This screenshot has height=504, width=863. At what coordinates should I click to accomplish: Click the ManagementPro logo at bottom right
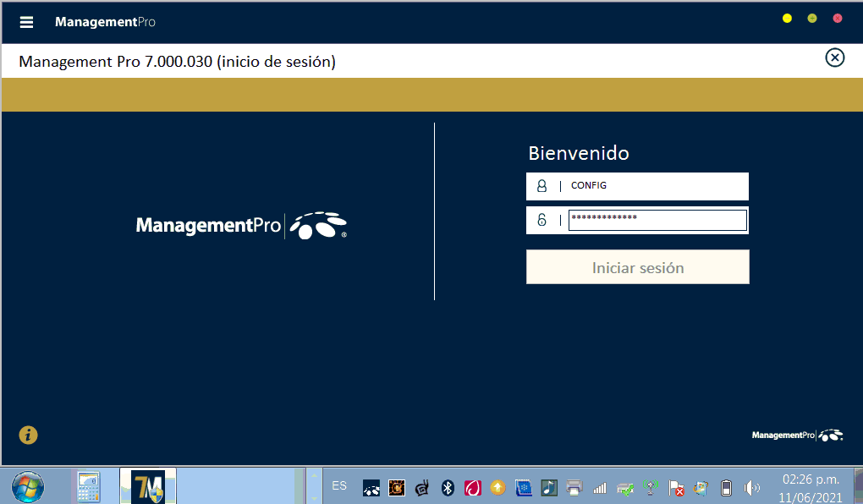797,436
